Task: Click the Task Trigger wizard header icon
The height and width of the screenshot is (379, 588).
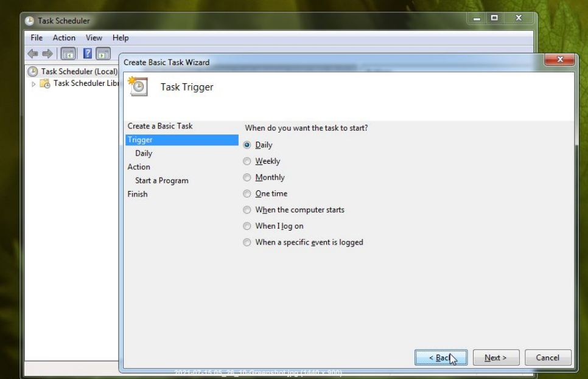Action: (138, 86)
